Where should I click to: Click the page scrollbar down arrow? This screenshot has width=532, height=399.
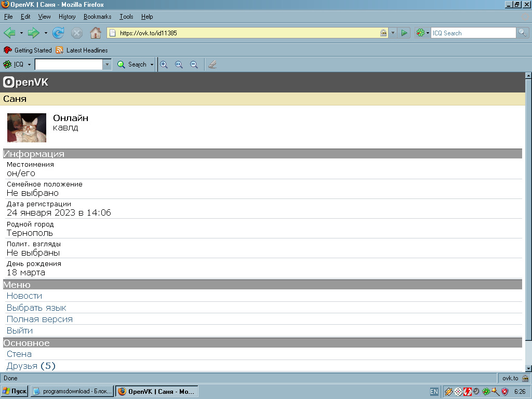[x=528, y=368]
